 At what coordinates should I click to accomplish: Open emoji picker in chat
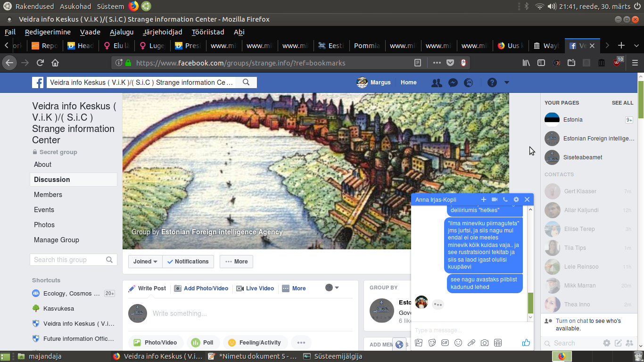click(x=458, y=343)
